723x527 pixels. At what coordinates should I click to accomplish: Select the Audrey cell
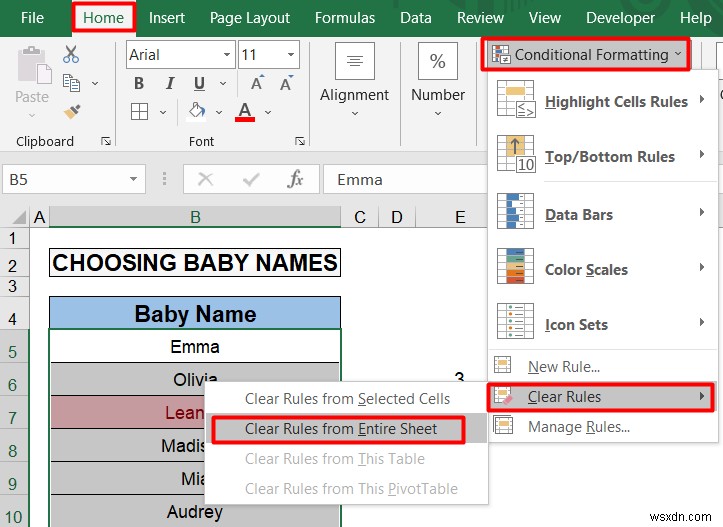click(195, 512)
